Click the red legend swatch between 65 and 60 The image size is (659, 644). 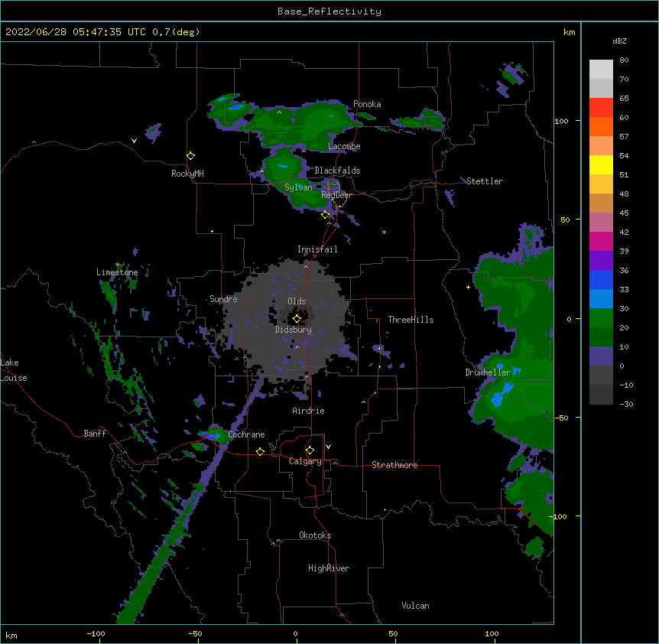pyautogui.click(x=601, y=108)
